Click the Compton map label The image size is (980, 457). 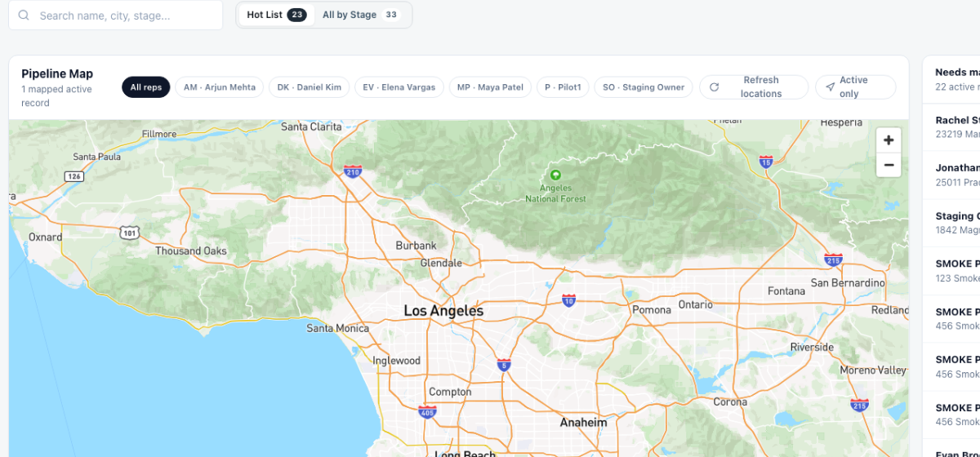(450, 392)
